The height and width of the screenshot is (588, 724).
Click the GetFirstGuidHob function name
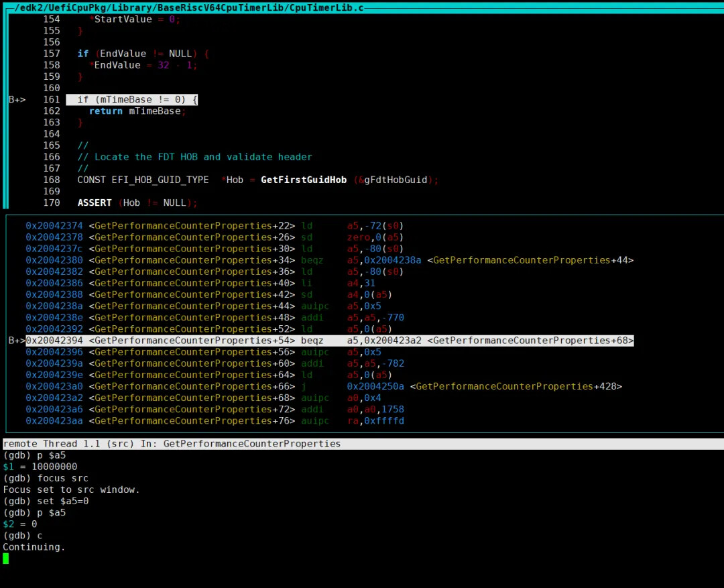click(304, 180)
